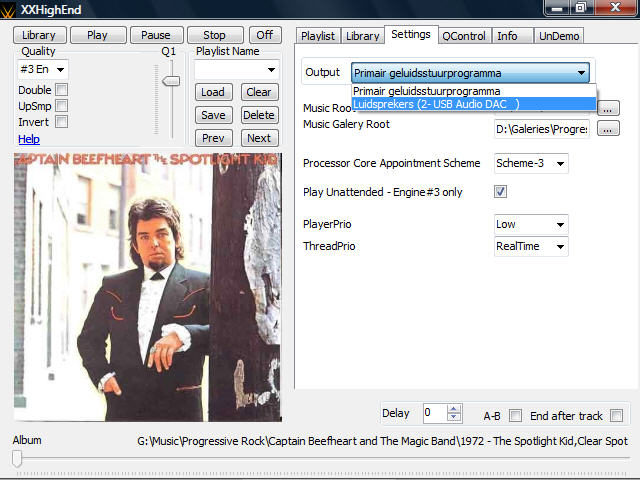Screen dimensions: 640x480
Task: Minimize the XXHighEnd window
Action: [557, 8]
